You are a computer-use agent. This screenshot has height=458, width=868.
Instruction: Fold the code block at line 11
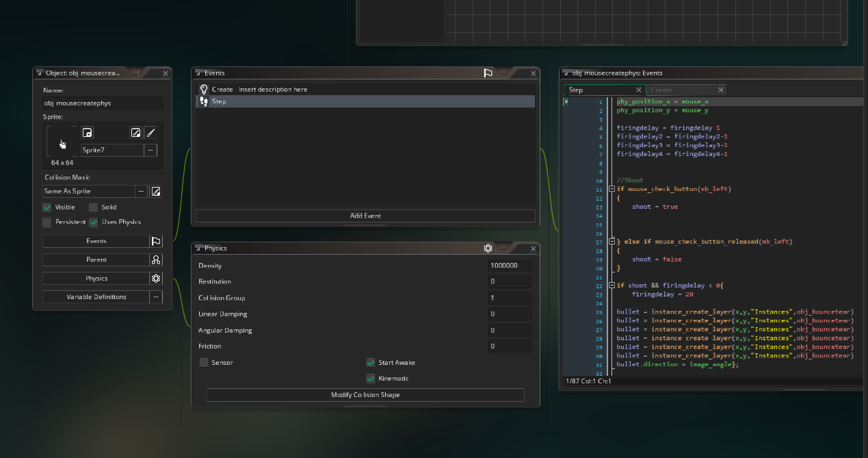click(611, 189)
